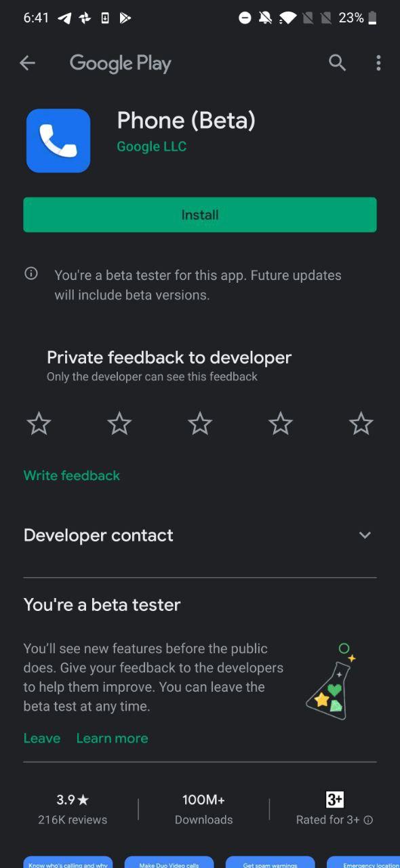Give a five star rating

[x=361, y=424]
